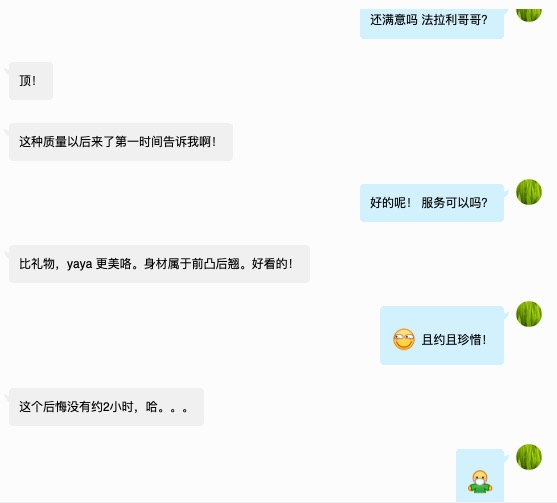
Task: Select the 这个后悔没有约2小时 message bubble
Action: [x=106, y=407]
